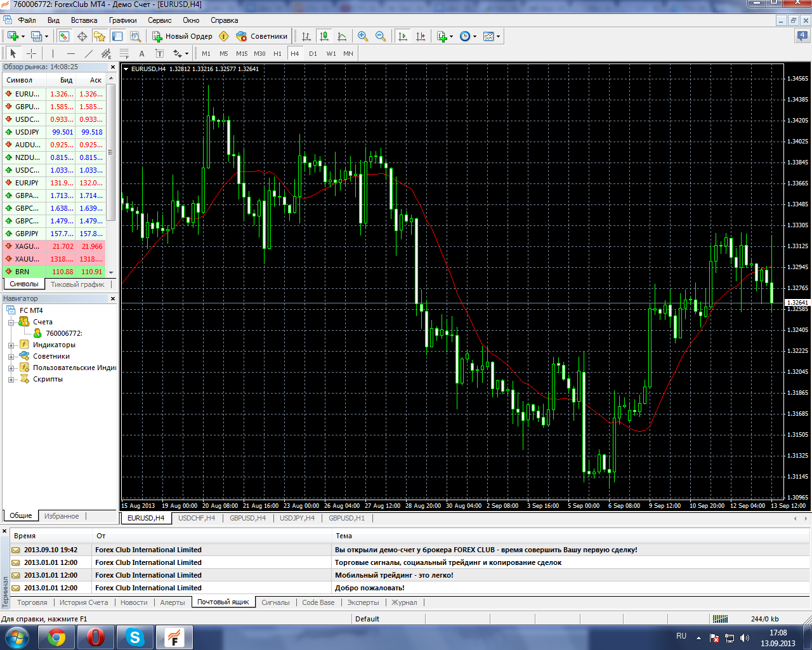812x650 pixels.
Task: Switch chart to Japanese candlesticks
Action: (324, 36)
